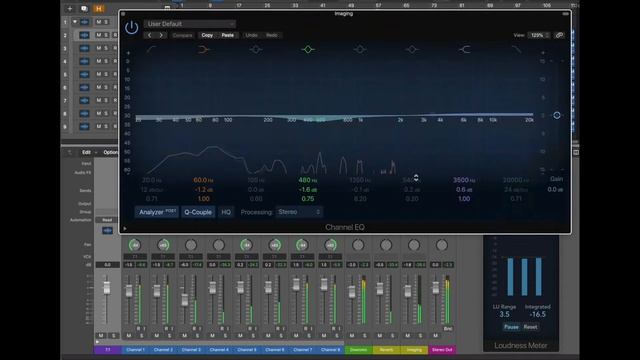Select the low-cut filter band icon
Screen dimensions: 640x360
(x=151, y=49)
